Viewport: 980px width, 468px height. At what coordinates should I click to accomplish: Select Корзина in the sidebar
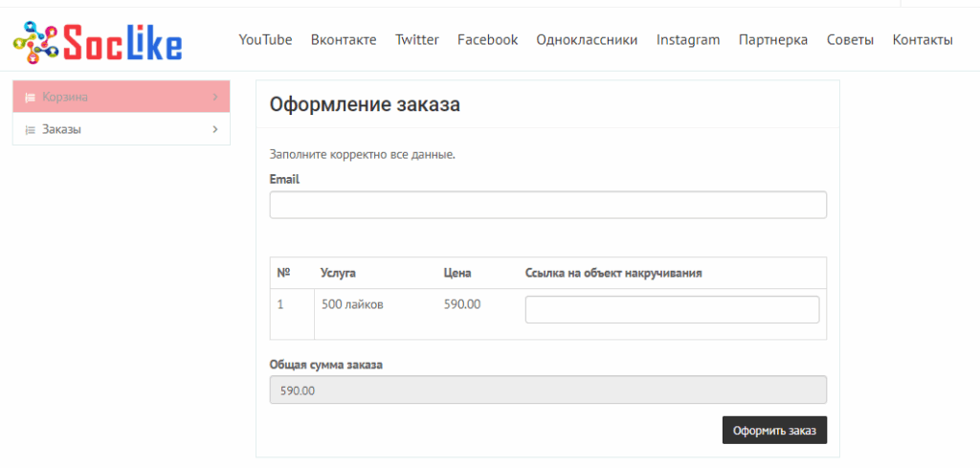tap(65, 98)
